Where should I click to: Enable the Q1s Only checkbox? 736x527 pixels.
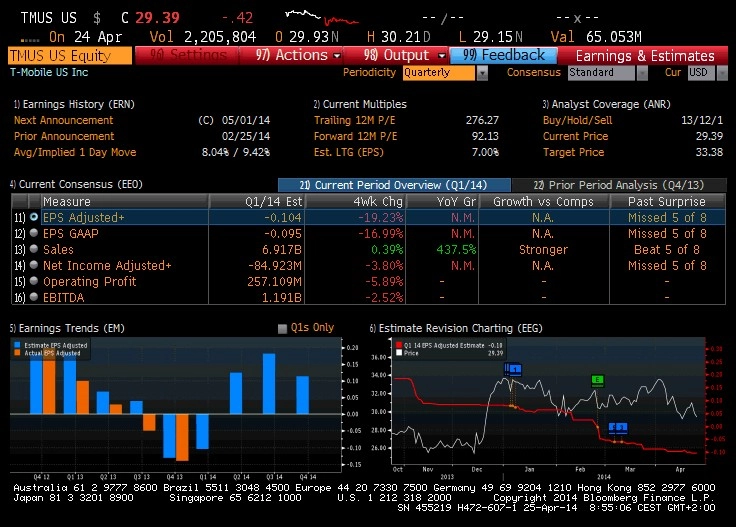[x=282, y=328]
